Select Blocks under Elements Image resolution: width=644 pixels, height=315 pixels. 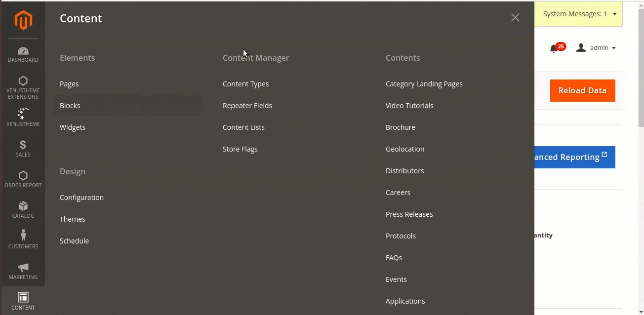pos(70,106)
